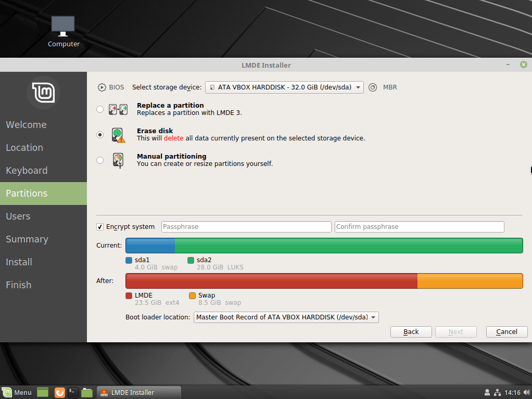
Task: Open the Select storage device dropdown
Action: (x=284, y=87)
